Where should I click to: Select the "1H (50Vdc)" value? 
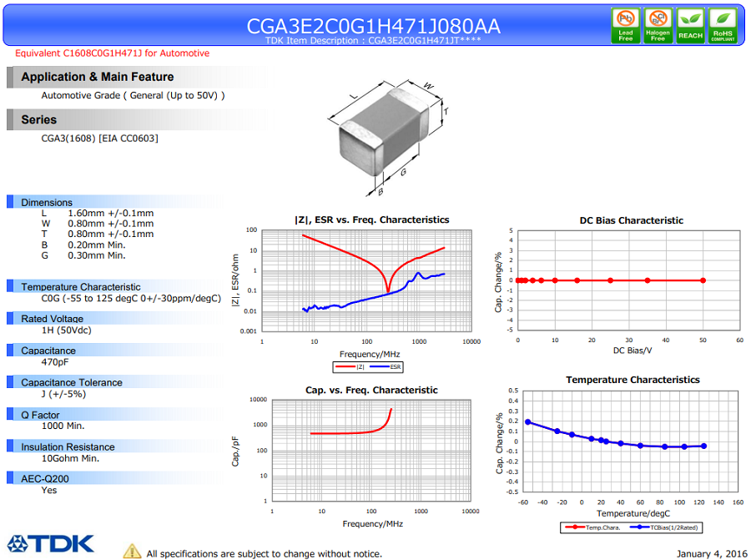tap(66, 330)
